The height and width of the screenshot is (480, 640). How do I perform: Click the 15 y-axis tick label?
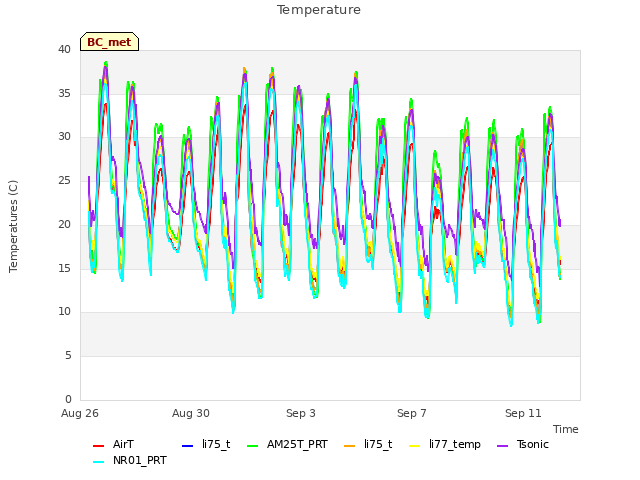click(x=64, y=269)
